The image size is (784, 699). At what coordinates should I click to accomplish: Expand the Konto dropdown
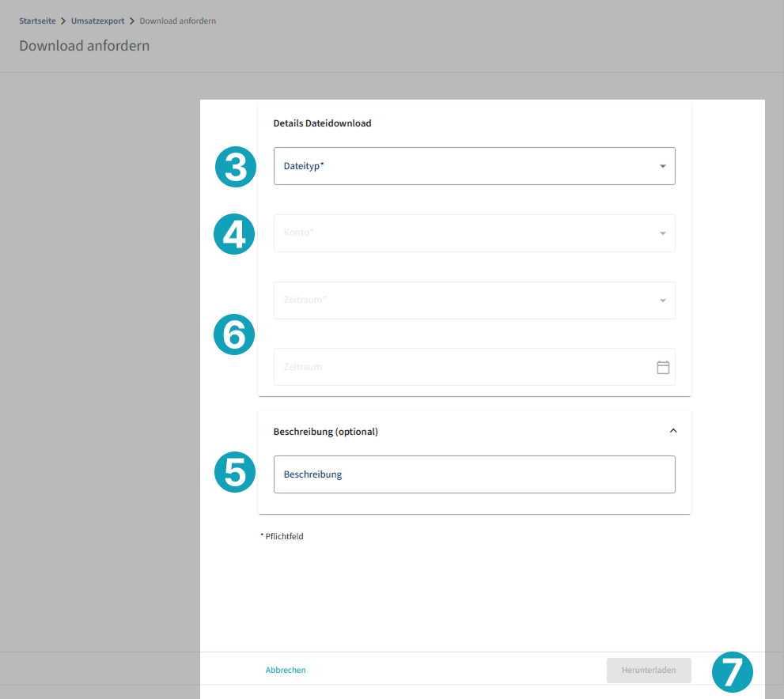click(474, 233)
